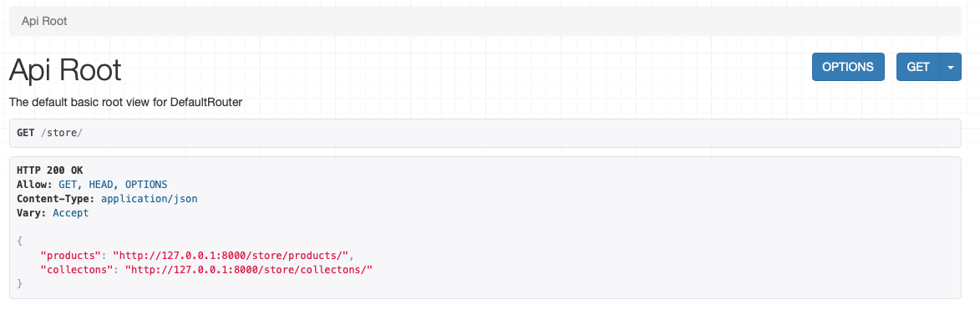Open the store/collectons/ endpoint URL
980x310 pixels.
(x=249, y=269)
